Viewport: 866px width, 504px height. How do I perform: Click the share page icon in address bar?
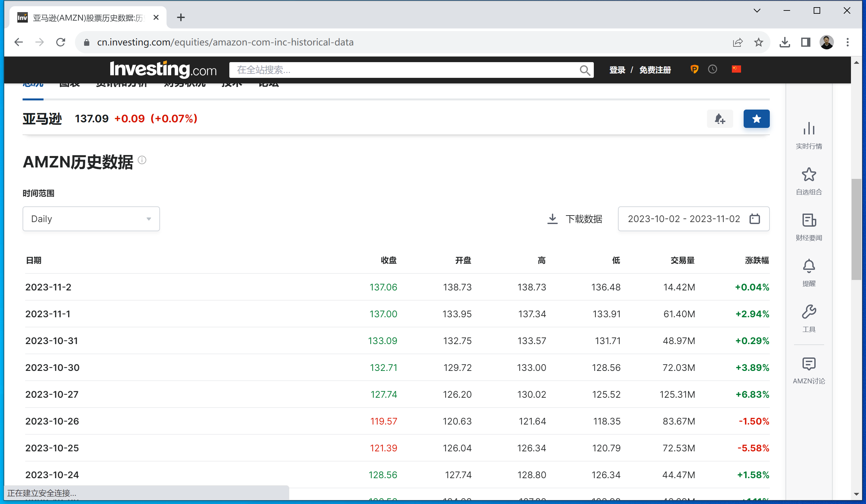[x=737, y=42]
